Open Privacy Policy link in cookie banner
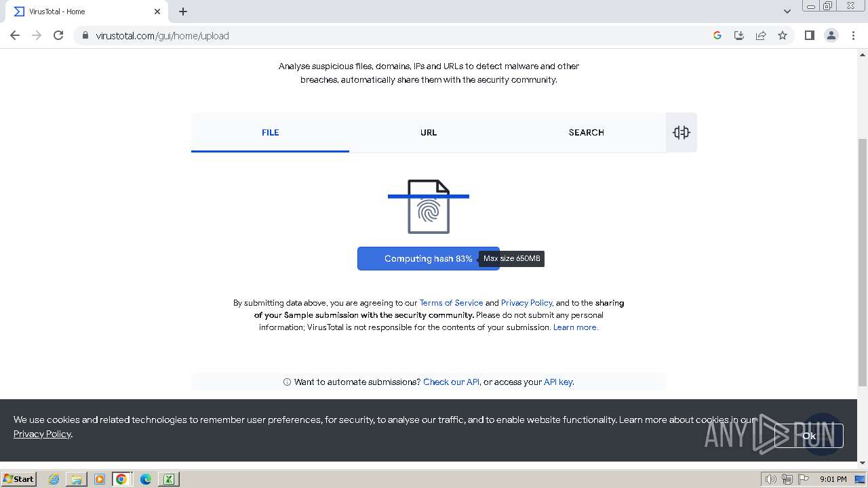 coord(42,434)
